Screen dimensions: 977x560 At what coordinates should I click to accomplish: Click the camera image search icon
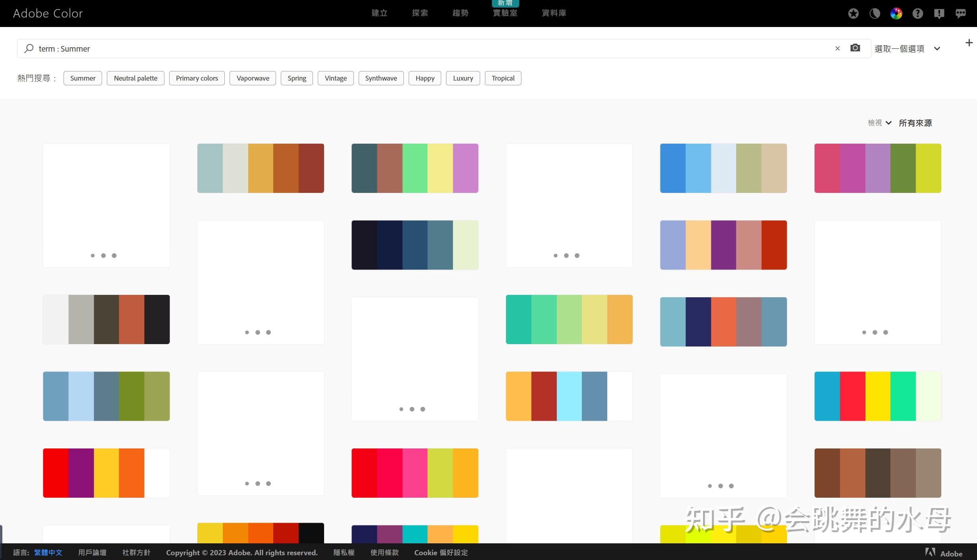855,48
